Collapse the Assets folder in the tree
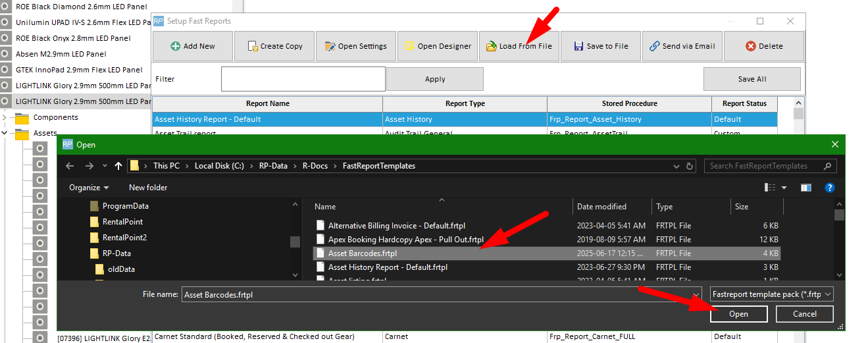This screenshot has height=343, width=868. [x=5, y=133]
